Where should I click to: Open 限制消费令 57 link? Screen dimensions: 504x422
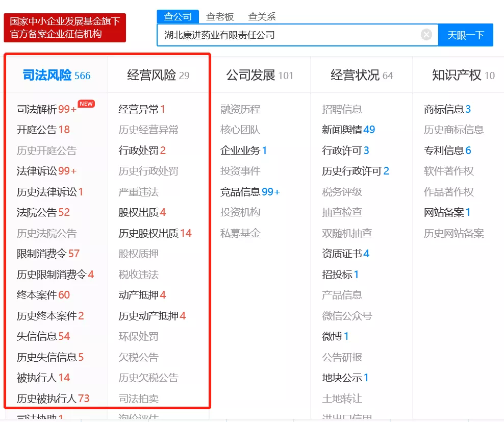point(48,254)
